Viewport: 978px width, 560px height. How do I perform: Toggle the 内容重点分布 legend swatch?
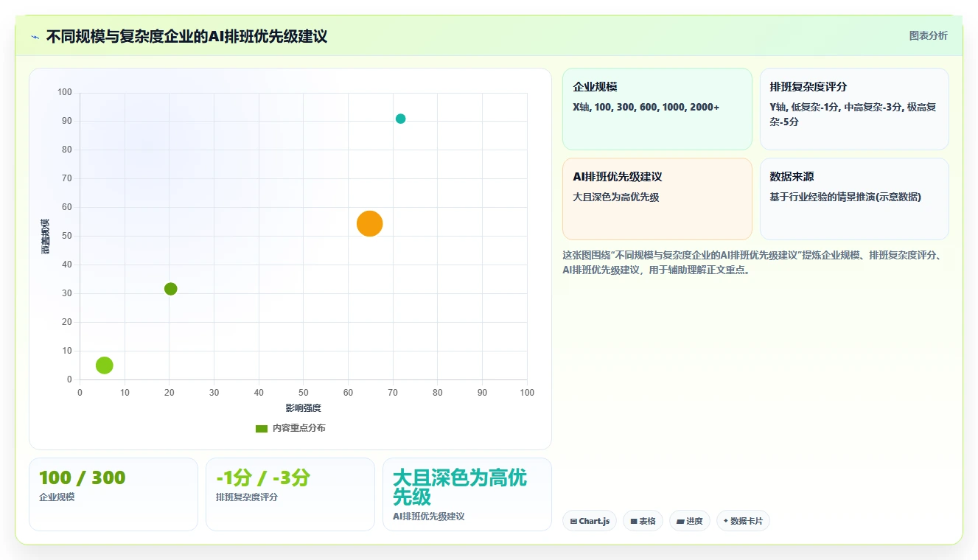click(262, 428)
